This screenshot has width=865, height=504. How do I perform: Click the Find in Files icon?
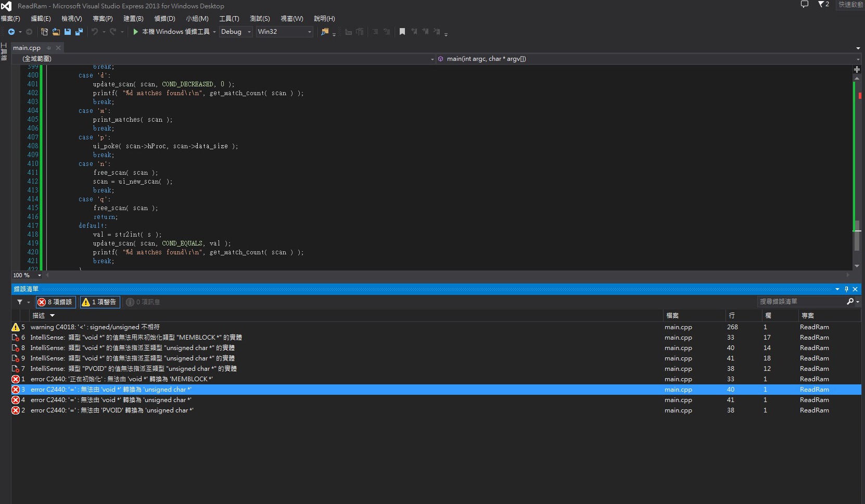point(325,32)
